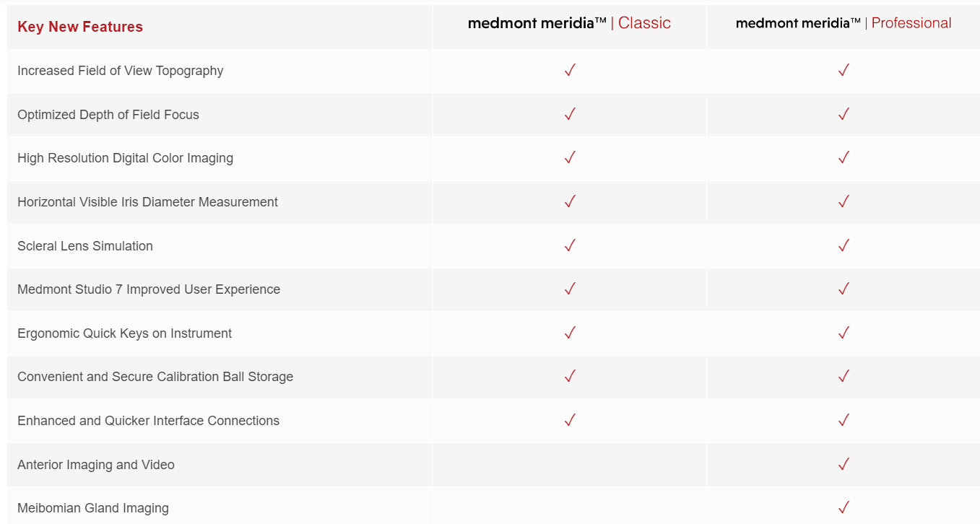Click Professional checkmark for Medmont Studio 7 row
This screenshot has height=524, width=980.
coord(844,289)
